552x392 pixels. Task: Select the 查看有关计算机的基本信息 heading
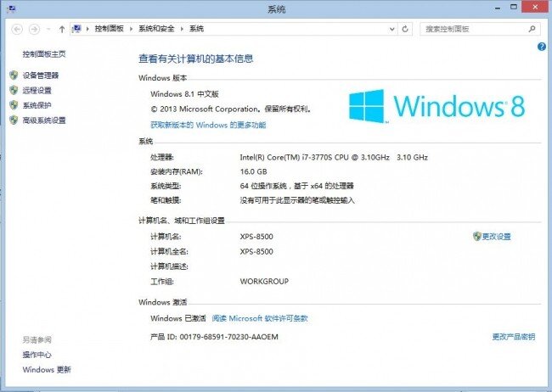point(195,59)
